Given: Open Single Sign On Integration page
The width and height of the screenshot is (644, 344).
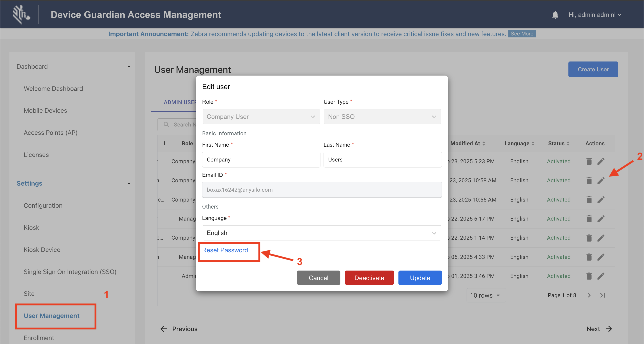Looking at the screenshot, I should (70, 272).
